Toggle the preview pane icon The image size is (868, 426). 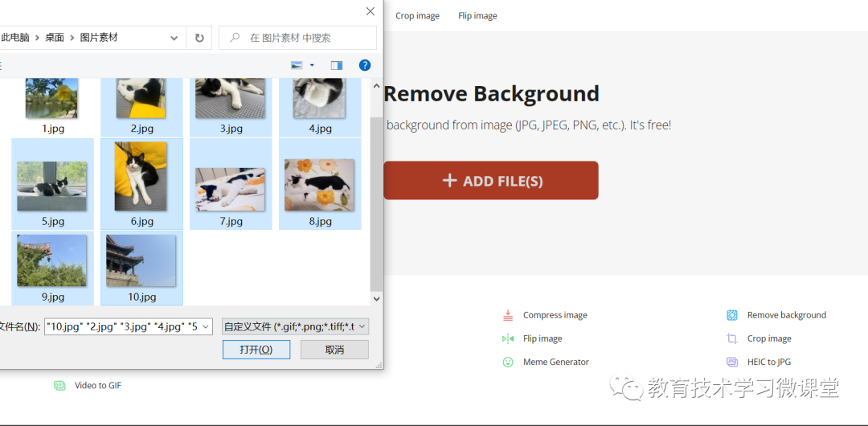tap(337, 65)
